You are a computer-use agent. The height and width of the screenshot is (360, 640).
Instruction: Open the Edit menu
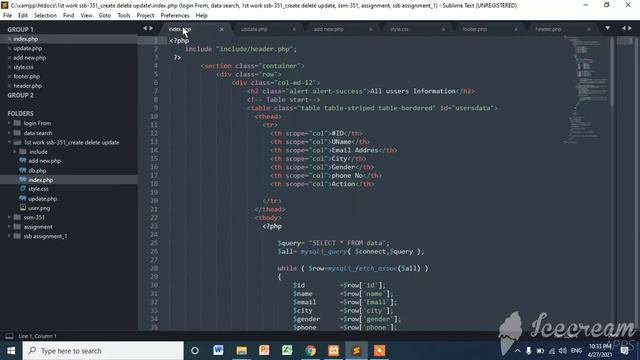(x=23, y=16)
